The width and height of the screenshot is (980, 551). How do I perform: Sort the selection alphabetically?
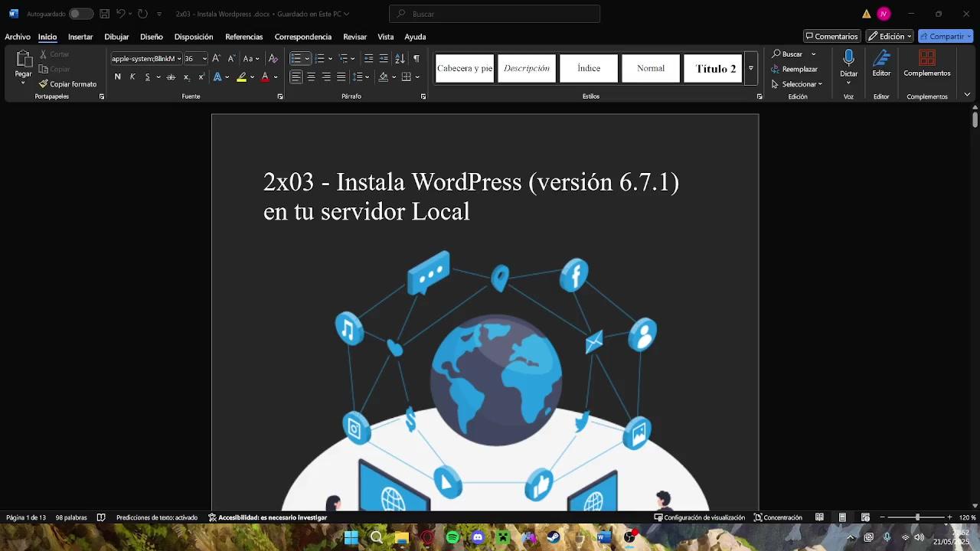coord(400,58)
